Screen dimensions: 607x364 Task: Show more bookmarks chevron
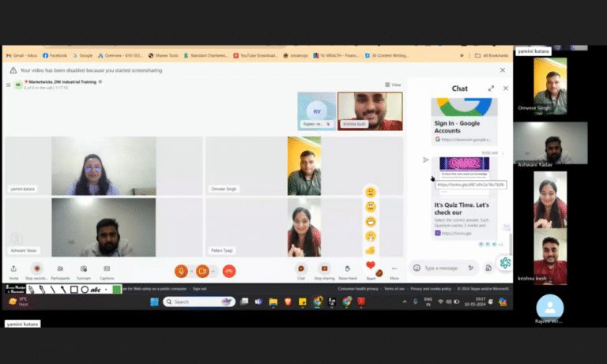coord(462,55)
